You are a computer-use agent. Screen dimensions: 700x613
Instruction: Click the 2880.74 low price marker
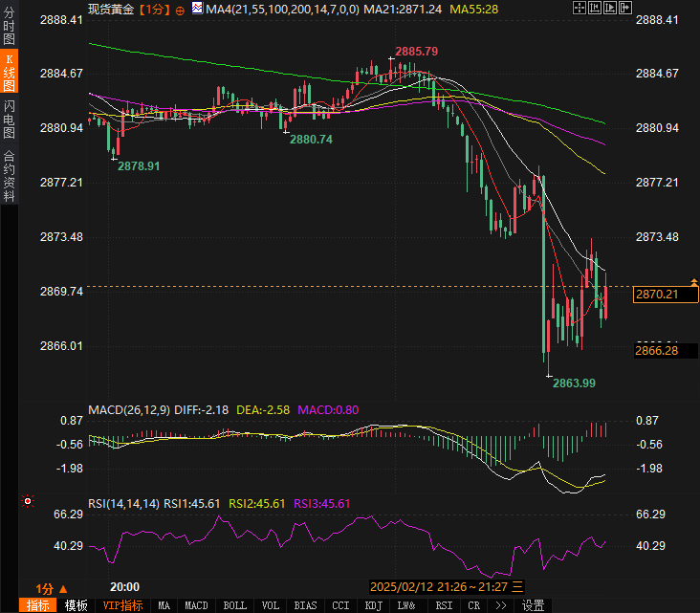[x=311, y=140]
